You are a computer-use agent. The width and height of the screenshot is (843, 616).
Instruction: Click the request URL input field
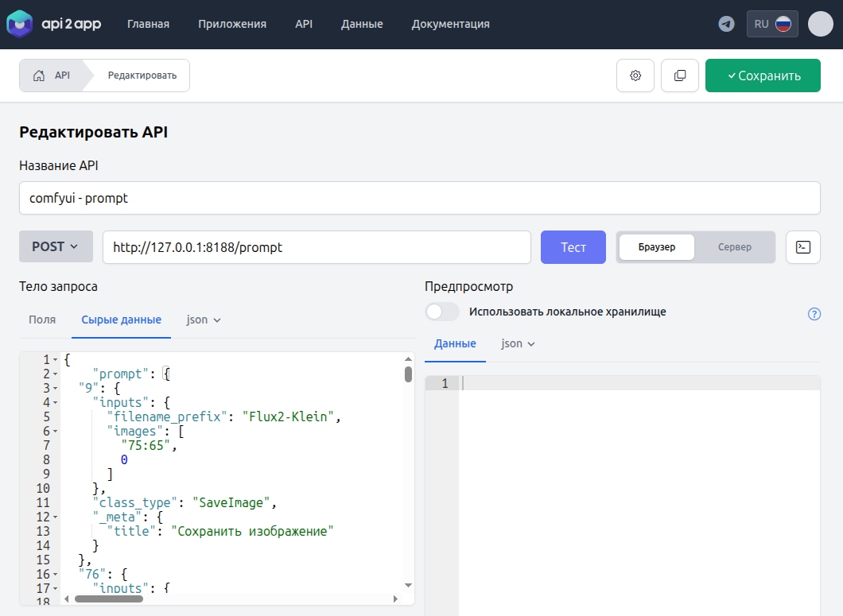317,247
